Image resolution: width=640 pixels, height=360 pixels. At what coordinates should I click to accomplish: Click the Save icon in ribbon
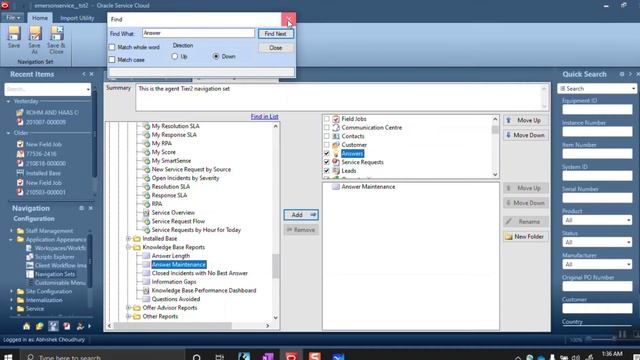(x=14, y=34)
